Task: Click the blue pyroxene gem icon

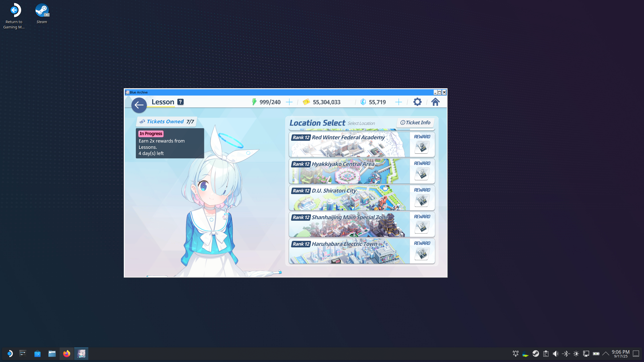Action: [x=363, y=102]
